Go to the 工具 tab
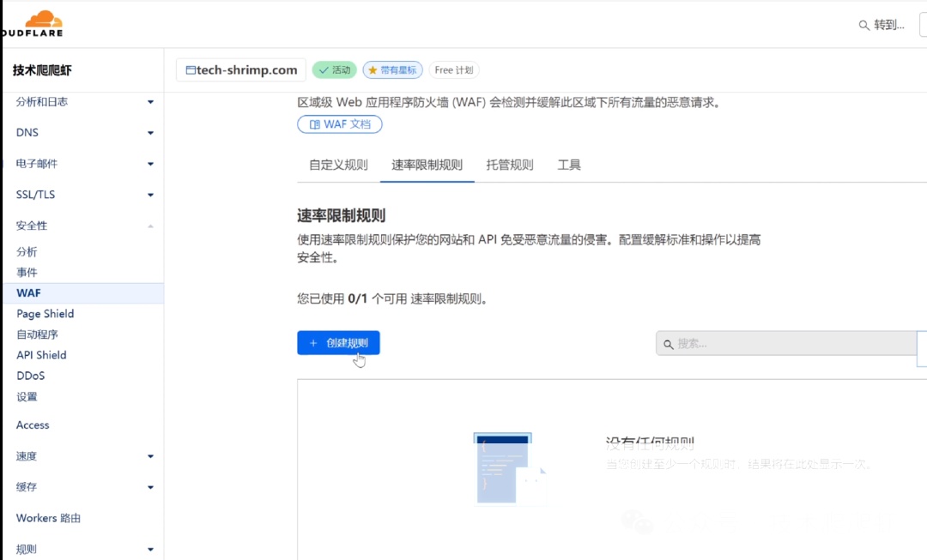927x560 pixels. coord(569,165)
